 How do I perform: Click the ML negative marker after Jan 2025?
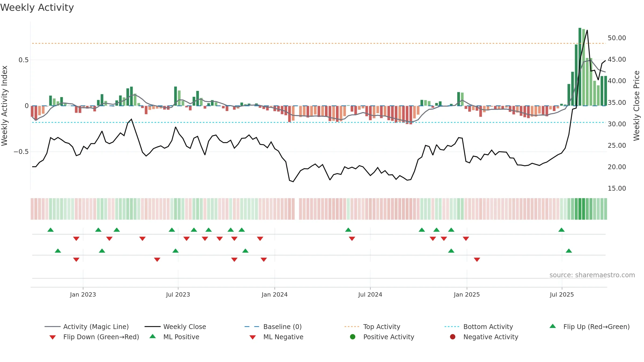click(x=477, y=260)
